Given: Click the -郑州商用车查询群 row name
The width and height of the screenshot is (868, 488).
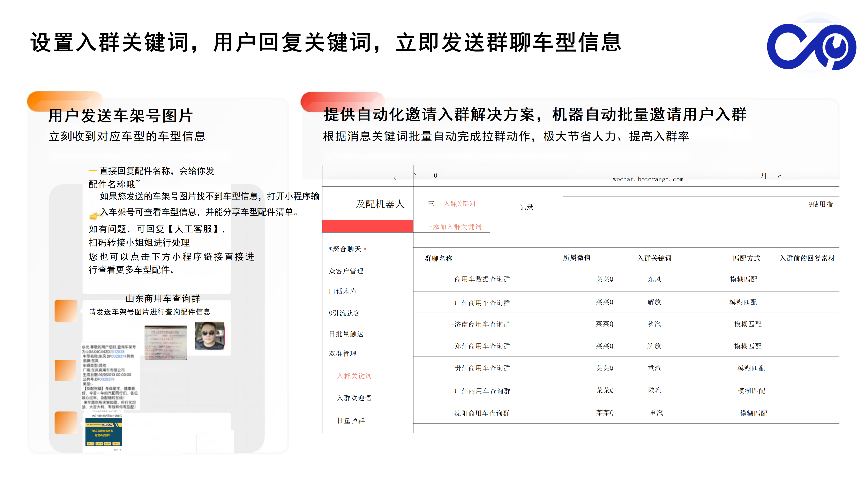Looking at the screenshot, I should pyautogui.click(x=480, y=346).
